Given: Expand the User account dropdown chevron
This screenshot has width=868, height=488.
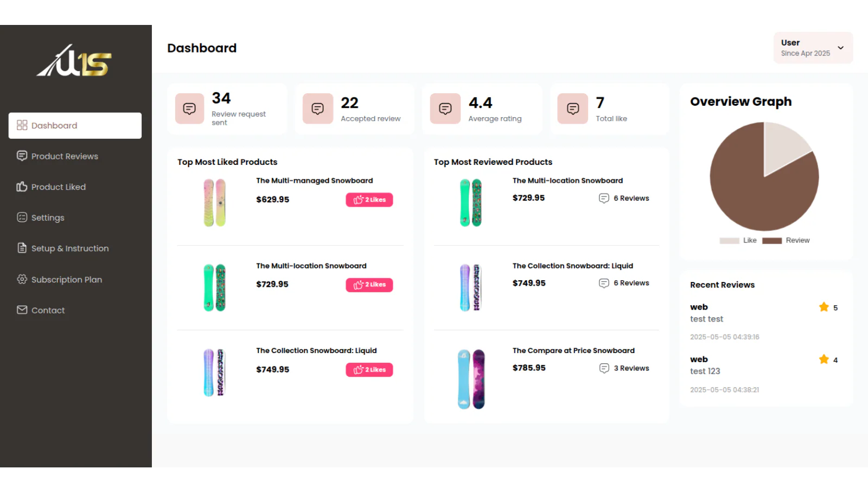Looking at the screenshot, I should 840,48.
